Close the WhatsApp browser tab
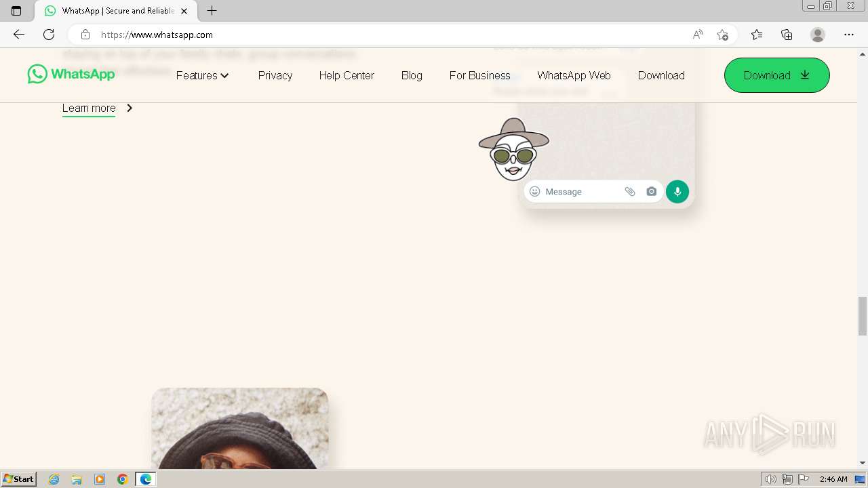 (184, 11)
